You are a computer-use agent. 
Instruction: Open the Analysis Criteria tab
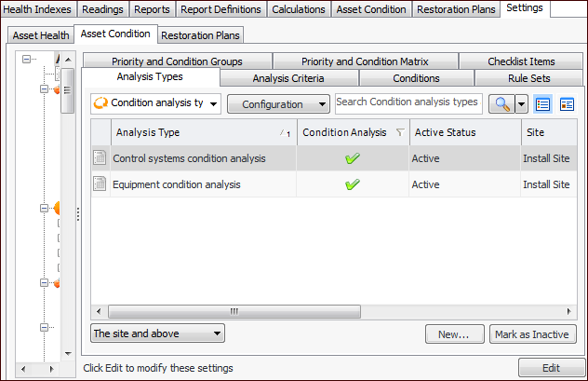click(288, 78)
